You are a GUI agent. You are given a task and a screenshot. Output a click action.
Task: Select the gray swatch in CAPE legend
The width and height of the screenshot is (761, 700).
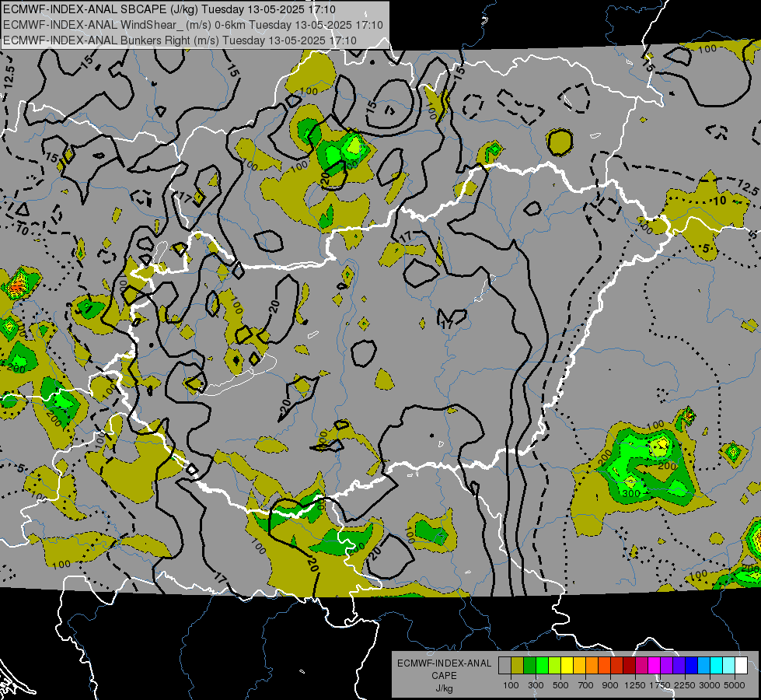[504, 666]
